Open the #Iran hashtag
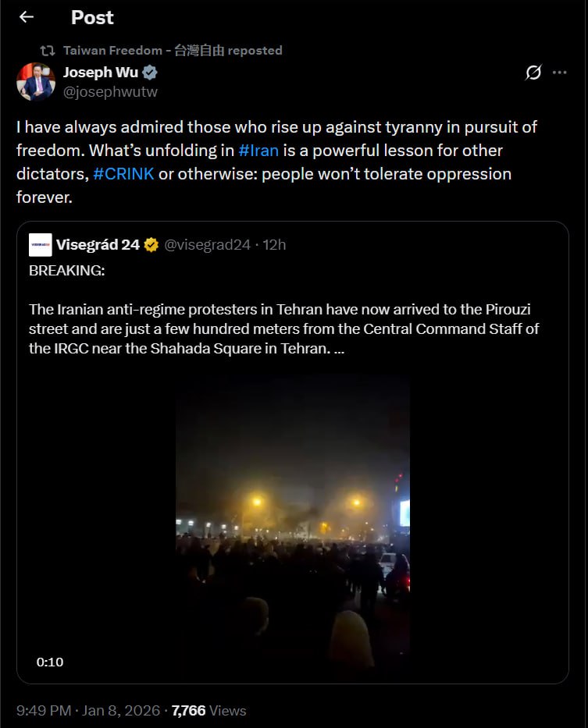 point(258,150)
